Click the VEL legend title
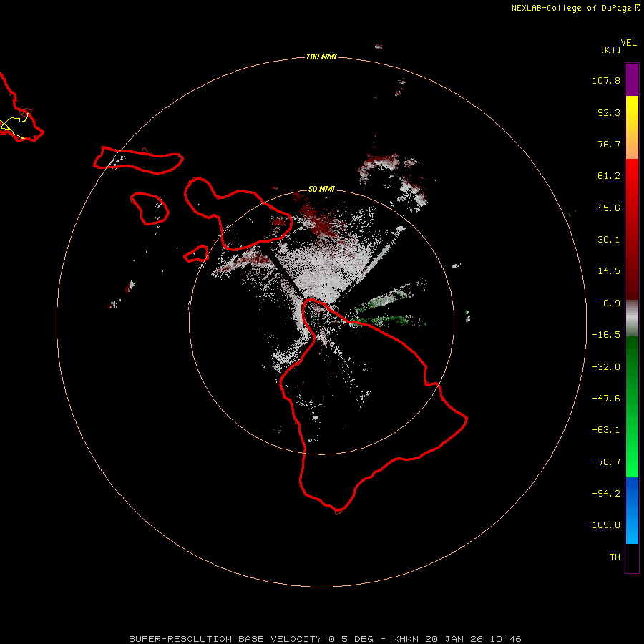644x644 pixels. click(628, 43)
